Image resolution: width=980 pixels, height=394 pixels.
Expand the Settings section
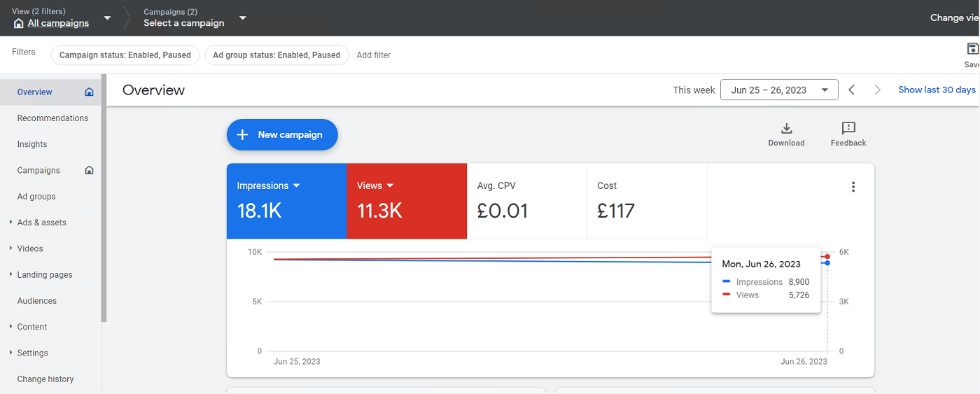click(10, 353)
